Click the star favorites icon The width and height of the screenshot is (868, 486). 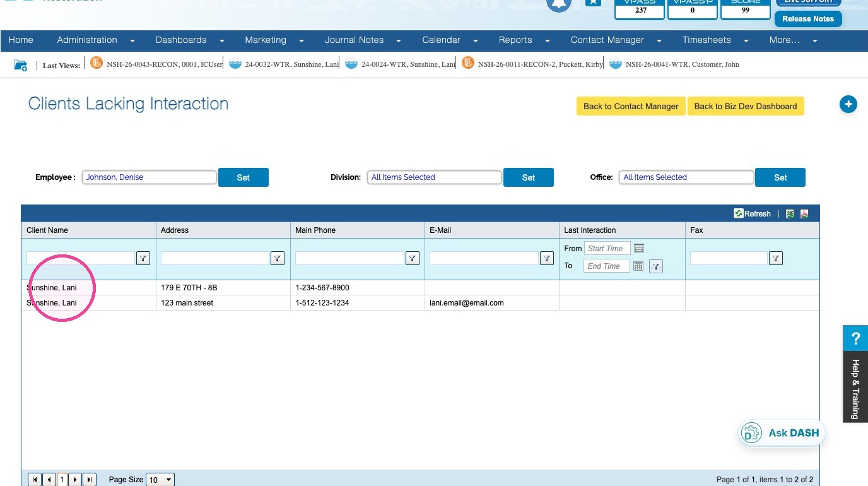pos(593,3)
